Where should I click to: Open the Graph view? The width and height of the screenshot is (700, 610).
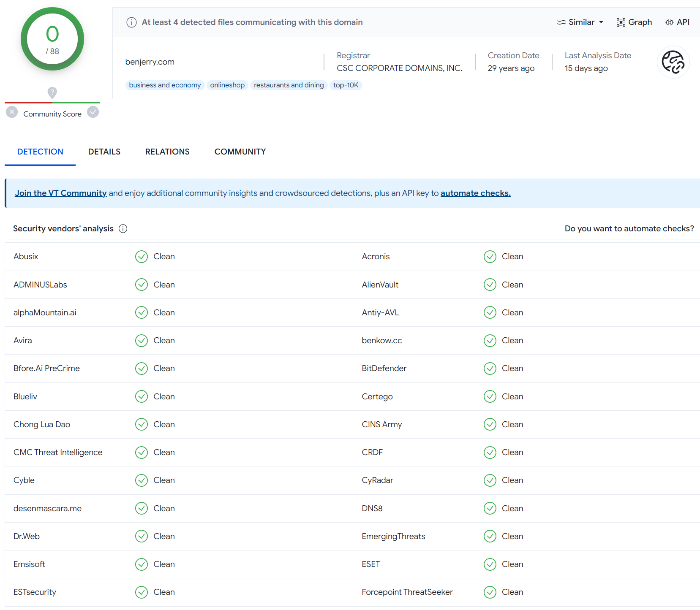(x=634, y=22)
